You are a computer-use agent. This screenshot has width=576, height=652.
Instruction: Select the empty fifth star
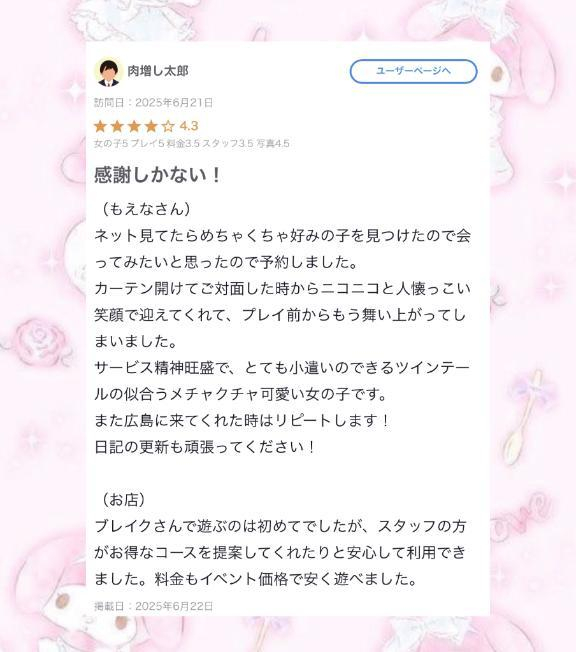168,126
